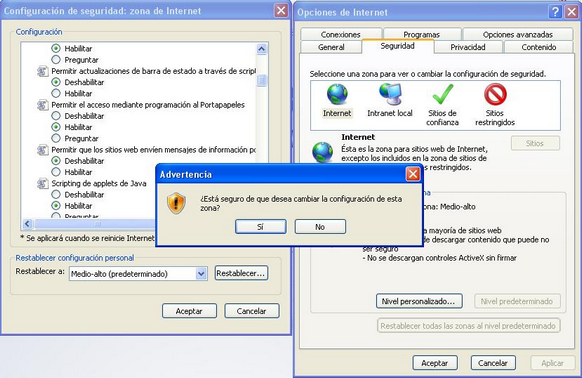Click Nivel predeterminado button

517,301
